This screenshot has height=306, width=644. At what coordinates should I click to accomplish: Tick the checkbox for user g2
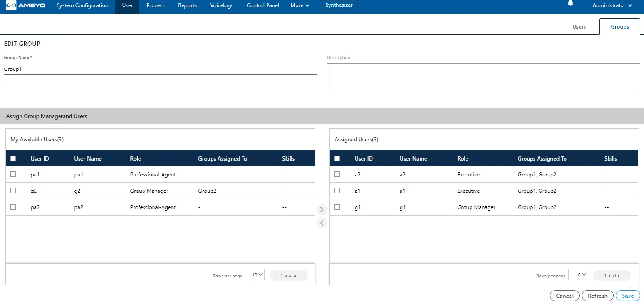(x=13, y=191)
